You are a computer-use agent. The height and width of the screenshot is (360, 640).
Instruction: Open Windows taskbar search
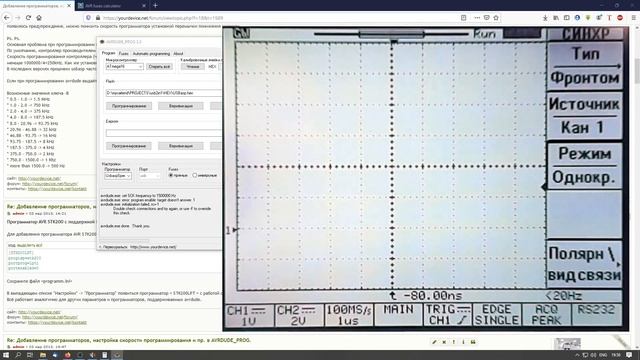pyautogui.click(x=18, y=355)
